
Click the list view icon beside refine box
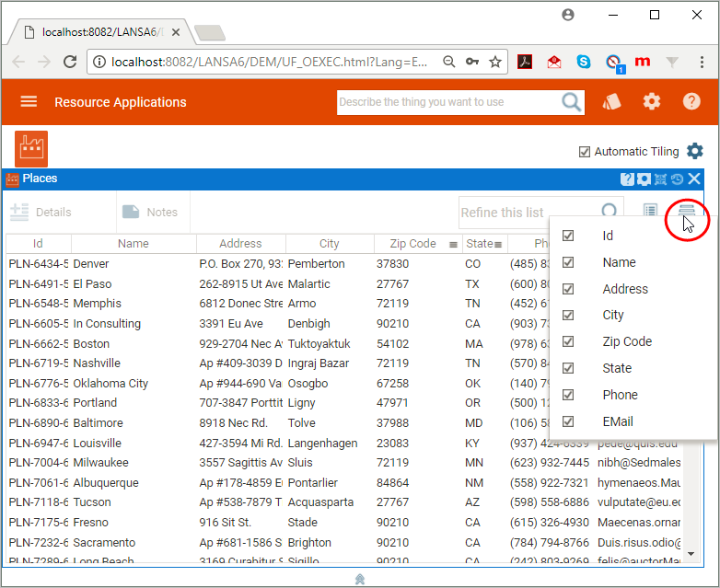click(x=650, y=210)
